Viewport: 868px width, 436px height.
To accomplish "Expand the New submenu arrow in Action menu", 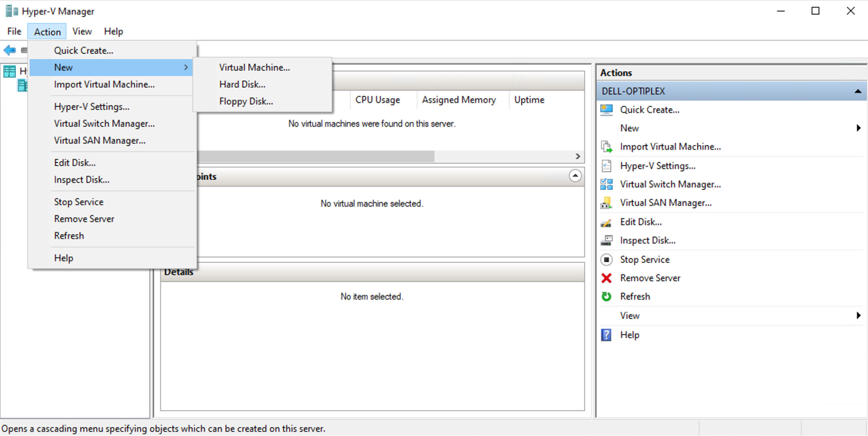I will [186, 67].
